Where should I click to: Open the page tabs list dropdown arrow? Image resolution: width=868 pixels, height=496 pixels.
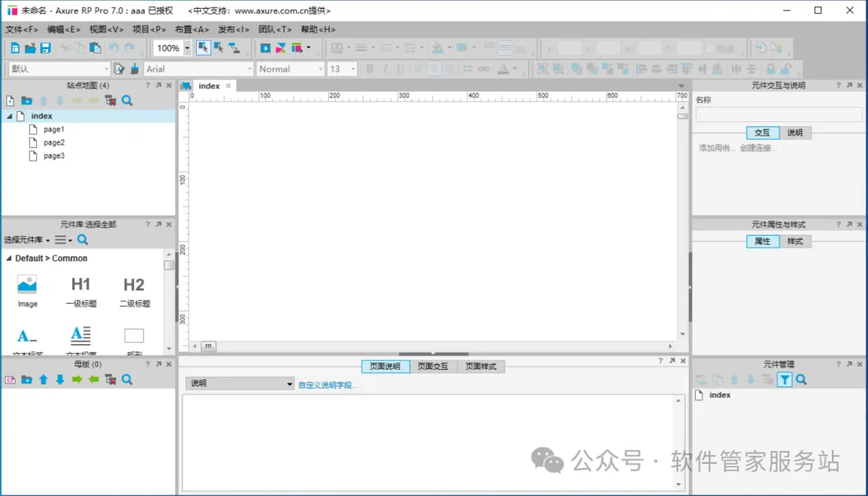click(x=682, y=86)
